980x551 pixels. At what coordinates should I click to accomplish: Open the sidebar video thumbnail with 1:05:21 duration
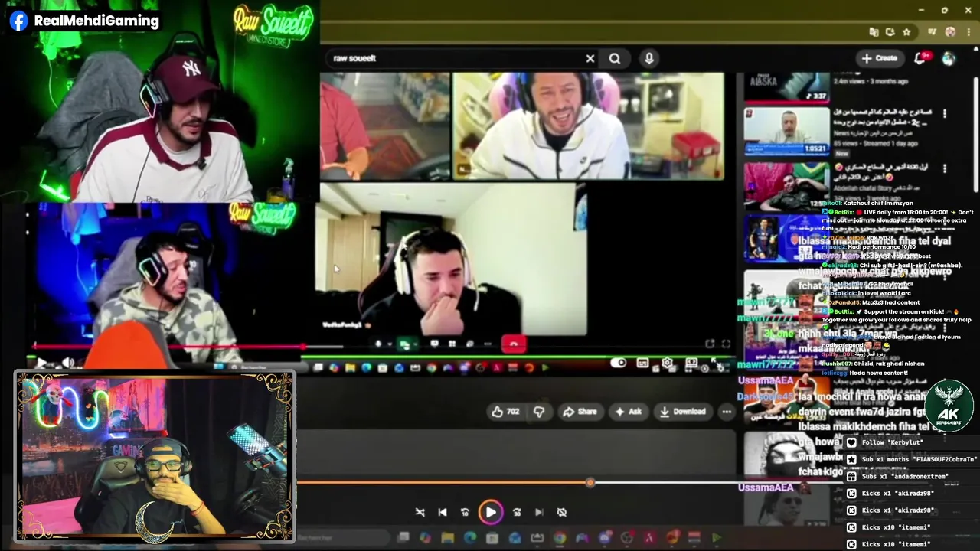point(786,132)
